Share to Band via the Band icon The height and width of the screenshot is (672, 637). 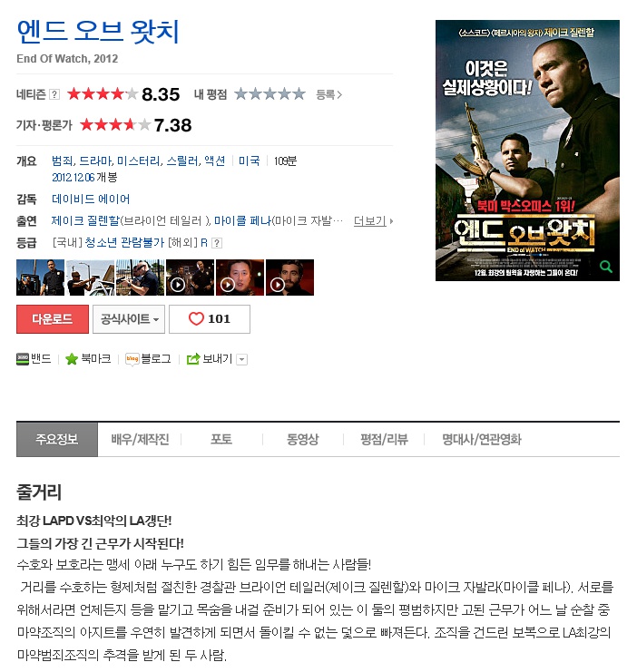point(23,359)
